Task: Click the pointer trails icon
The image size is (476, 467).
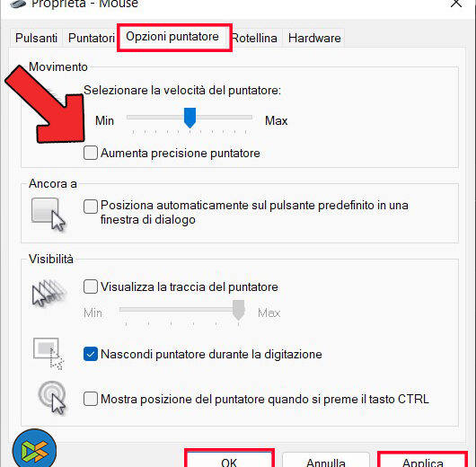Action: (48, 293)
